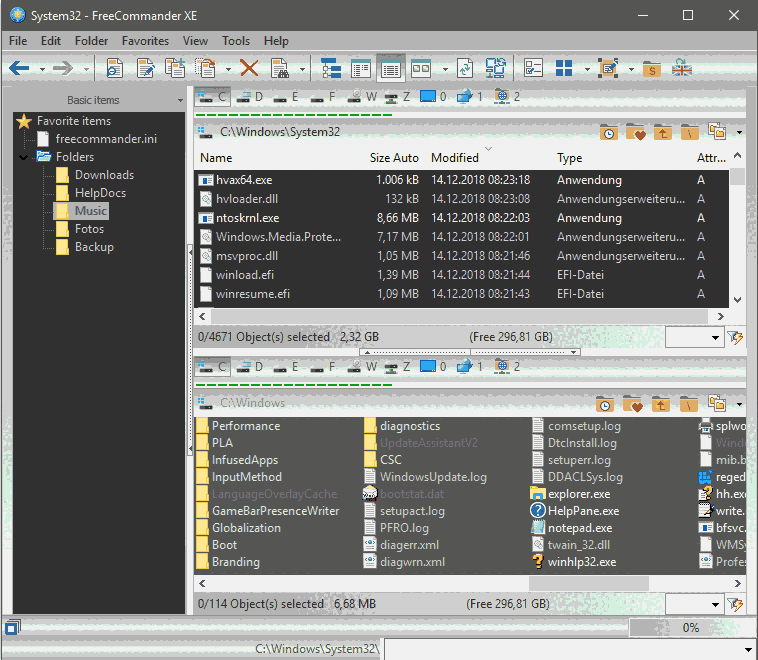
Task: Open the Favorites menu
Action: (145, 41)
